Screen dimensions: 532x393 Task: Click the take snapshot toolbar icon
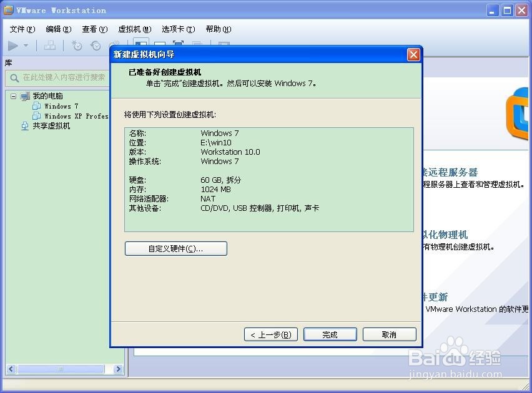(77, 46)
